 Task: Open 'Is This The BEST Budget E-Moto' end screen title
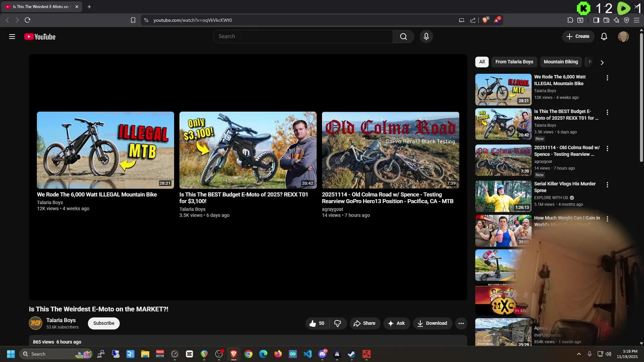pos(244,198)
